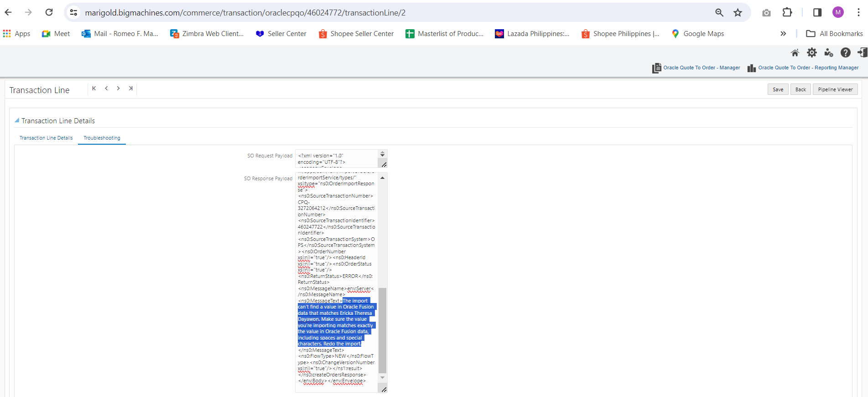The height and width of the screenshot is (397, 868).
Task: Open Zimbra Web Client bookmark
Action: [207, 34]
